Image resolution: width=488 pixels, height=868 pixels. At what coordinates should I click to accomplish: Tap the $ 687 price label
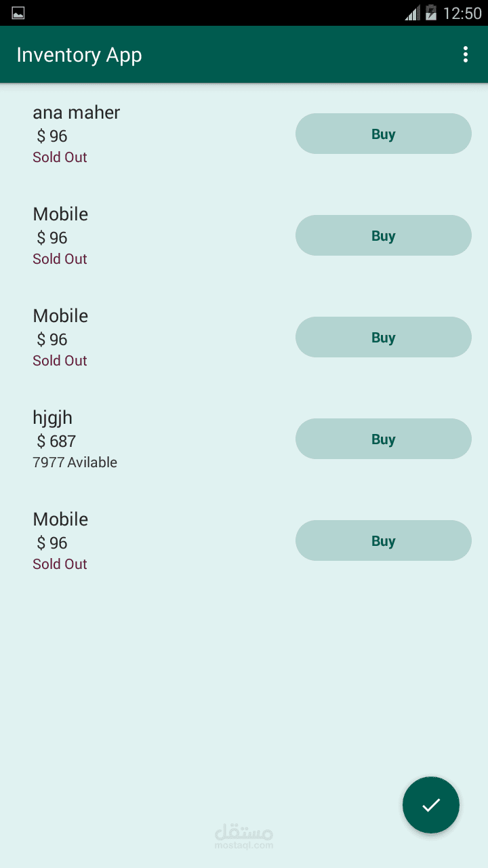56,441
